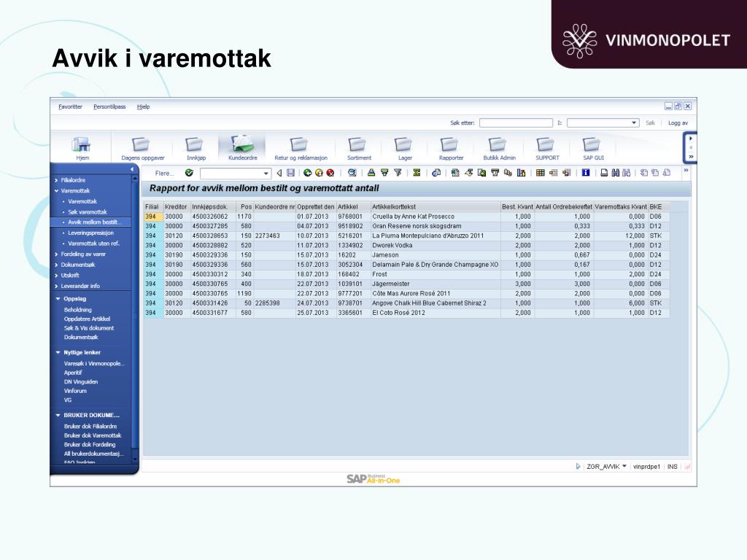This screenshot has height=560, width=747.
Task: Sort ascending using toolbar icon
Action: (x=371, y=173)
